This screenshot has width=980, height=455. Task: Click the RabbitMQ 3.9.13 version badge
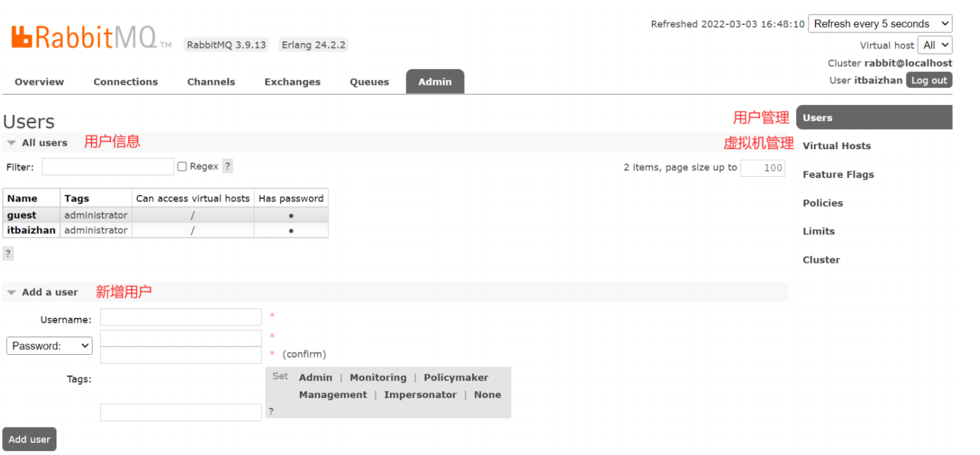point(227,45)
